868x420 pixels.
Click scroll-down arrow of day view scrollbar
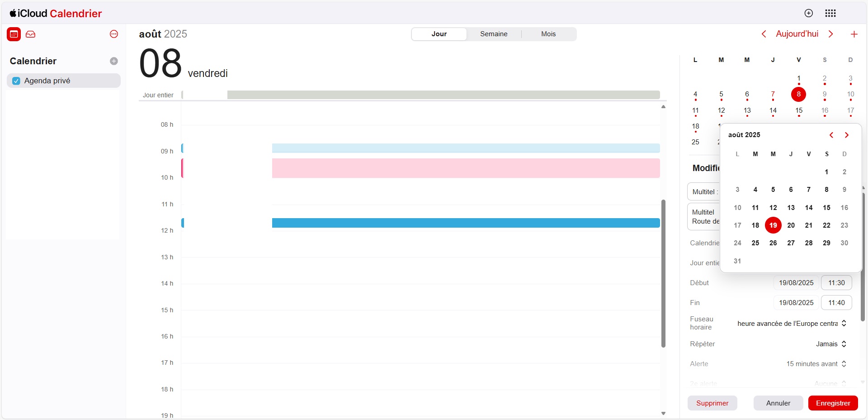[x=663, y=413]
